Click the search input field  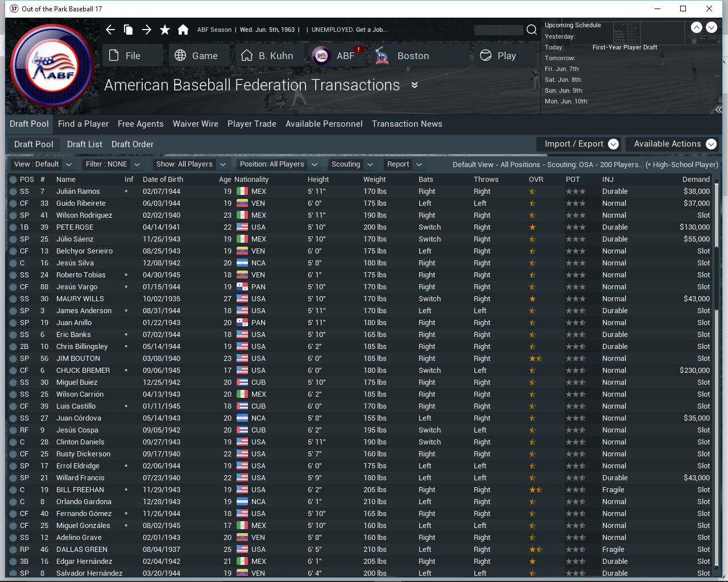point(498,30)
